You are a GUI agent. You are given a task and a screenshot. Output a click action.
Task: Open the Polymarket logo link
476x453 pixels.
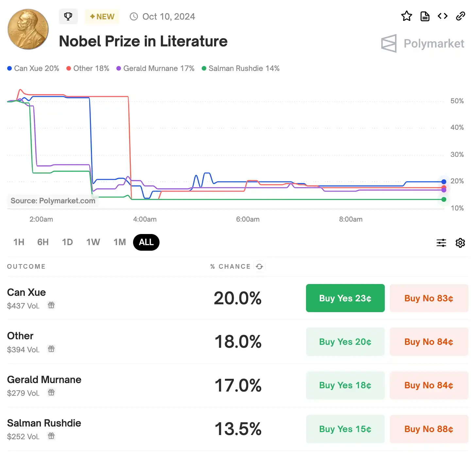pos(423,43)
